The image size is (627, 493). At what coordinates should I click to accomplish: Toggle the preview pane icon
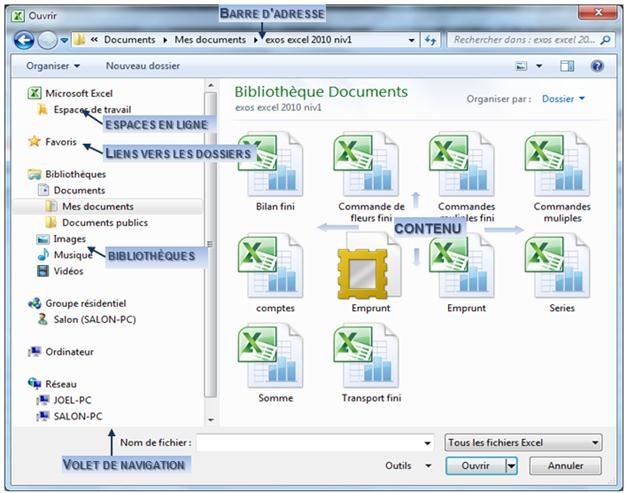coord(567,66)
